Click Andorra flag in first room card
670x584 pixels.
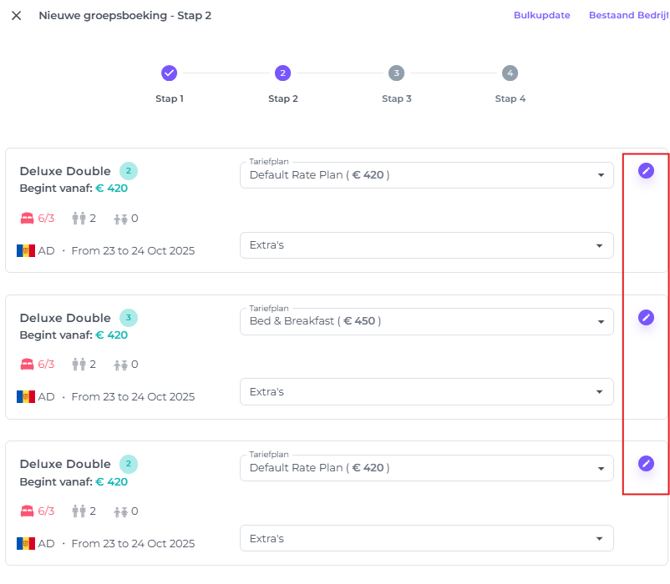[x=26, y=250]
